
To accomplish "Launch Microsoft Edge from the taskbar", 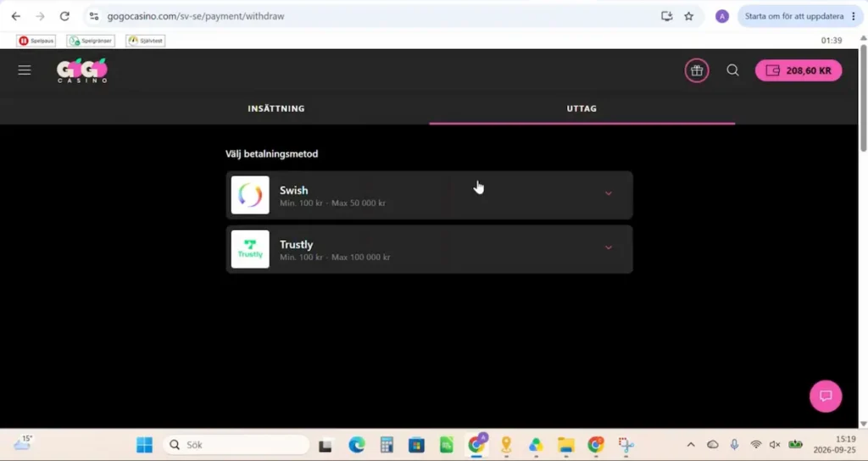I will click(x=357, y=444).
